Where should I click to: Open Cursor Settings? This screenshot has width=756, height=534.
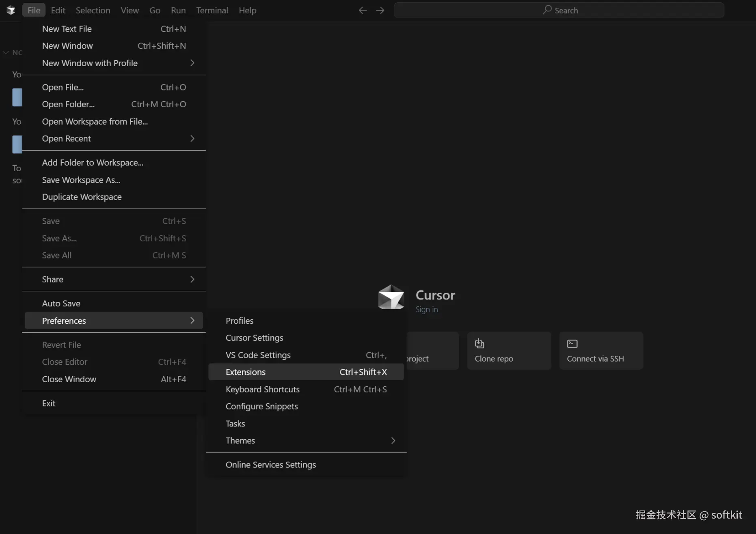tap(306, 338)
